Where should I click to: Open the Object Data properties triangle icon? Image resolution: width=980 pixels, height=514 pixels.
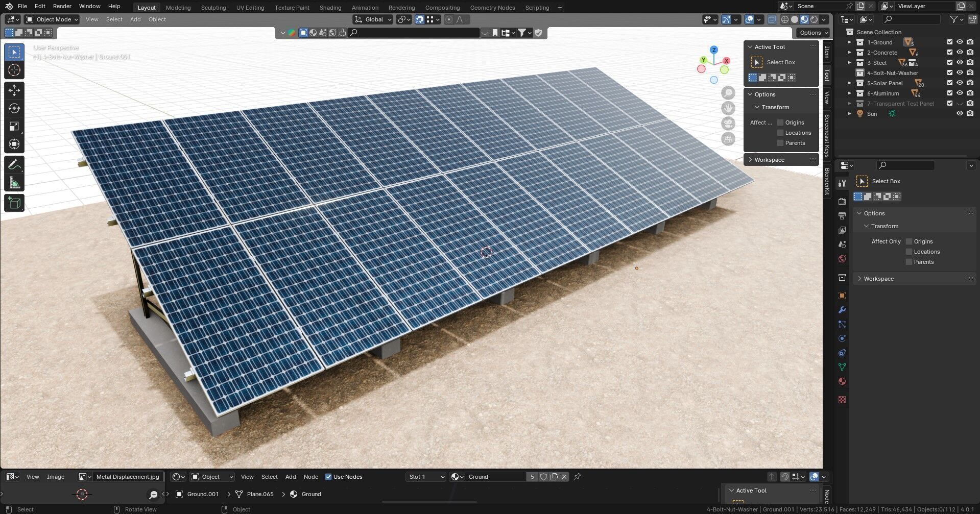(x=842, y=367)
